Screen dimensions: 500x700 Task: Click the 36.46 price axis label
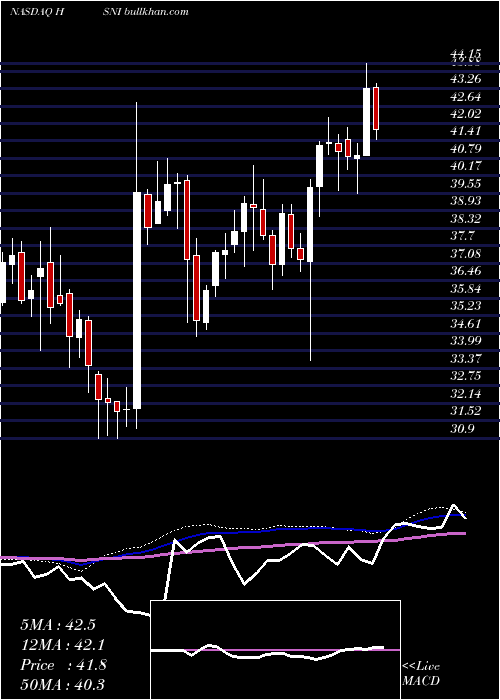click(x=467, y=271)
